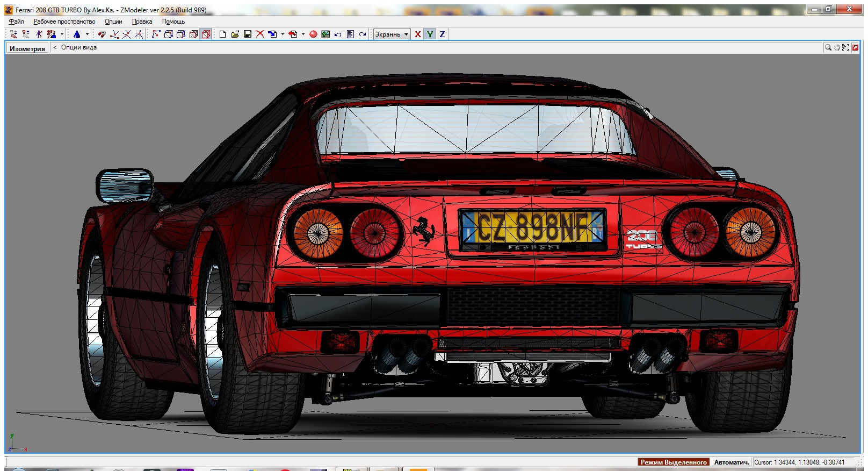The height and width of the screenshot is (471, 868).
Task: Create a new file with the blank page icon
Action: click(222, 34)
